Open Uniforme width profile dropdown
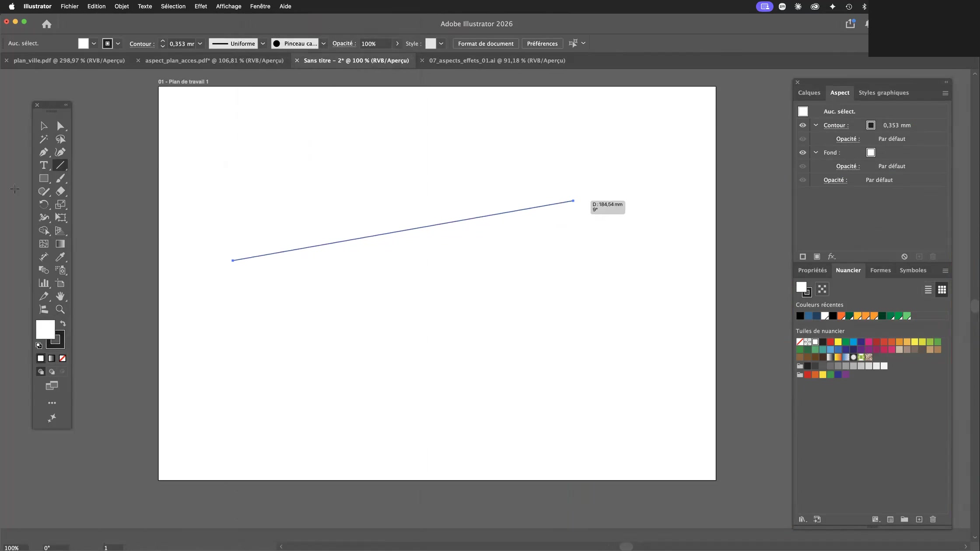 [263, 44]
